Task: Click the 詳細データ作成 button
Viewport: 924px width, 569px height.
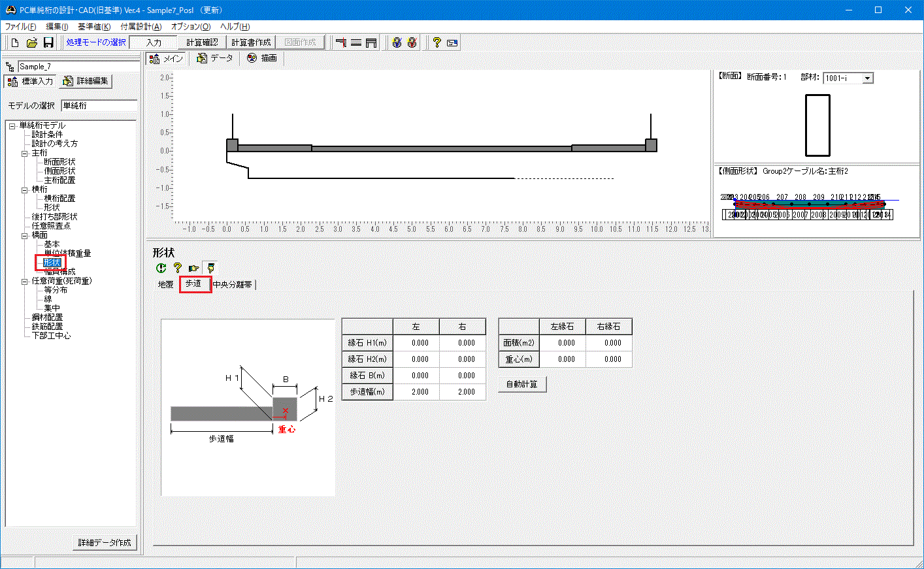Action: pos(105,542)
